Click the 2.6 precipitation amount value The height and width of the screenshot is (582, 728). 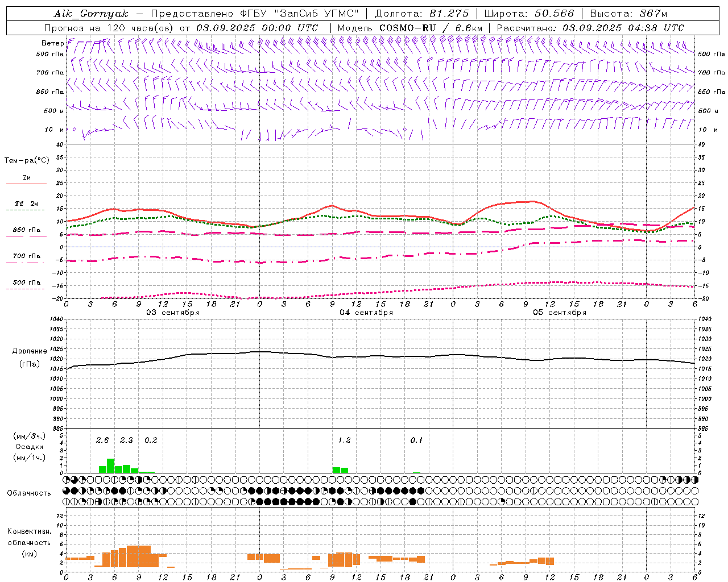tap(102, 440)
